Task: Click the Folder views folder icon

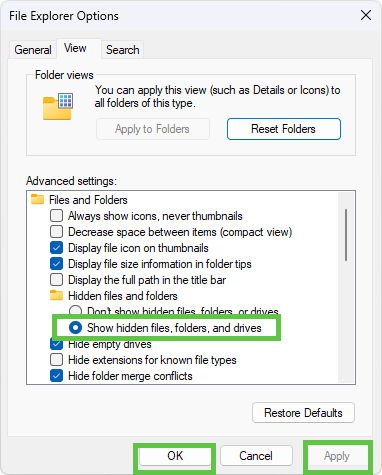Action: point(58,107)
